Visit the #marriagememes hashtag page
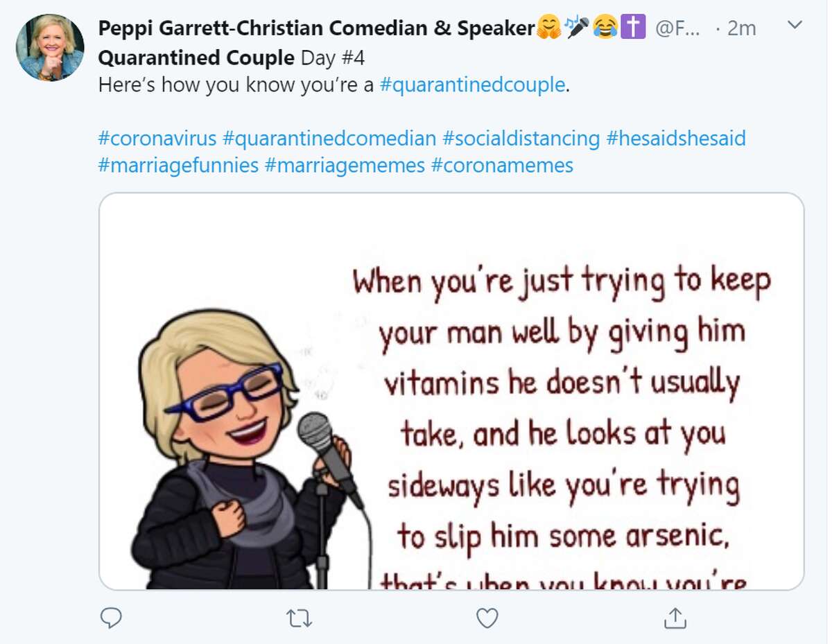 coord(345,166)
